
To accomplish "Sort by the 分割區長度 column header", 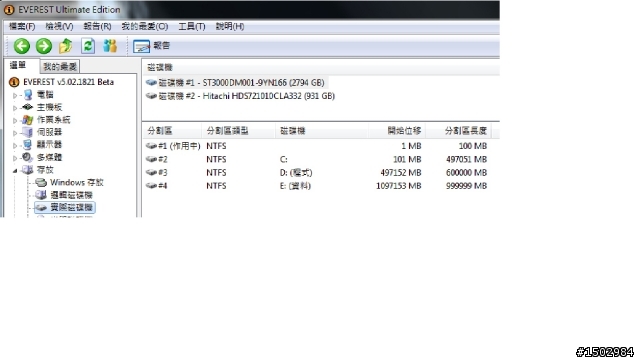I will click(x=466, y=131).
